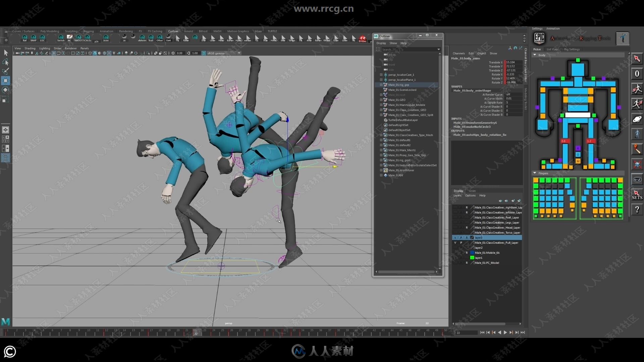Expand persp_locatorCam_1 in Outliner
644x362 pixels.
(x=381, y=75)
